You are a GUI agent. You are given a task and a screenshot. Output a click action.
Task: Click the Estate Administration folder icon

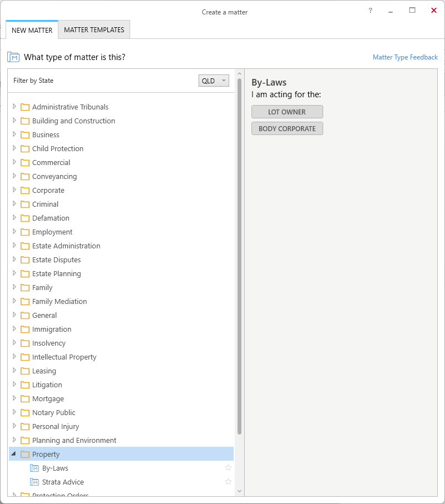pyautogui.click(x=25, y=246)
